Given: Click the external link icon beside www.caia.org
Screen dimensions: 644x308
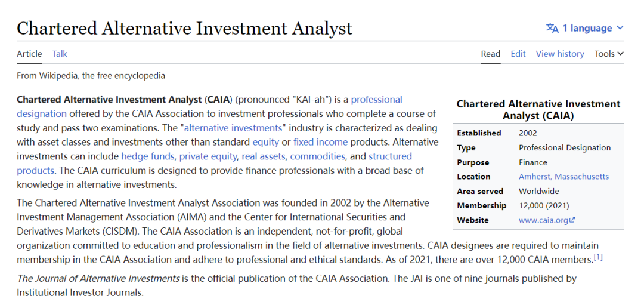Looking at the screenshot, I should click(572, 220).
